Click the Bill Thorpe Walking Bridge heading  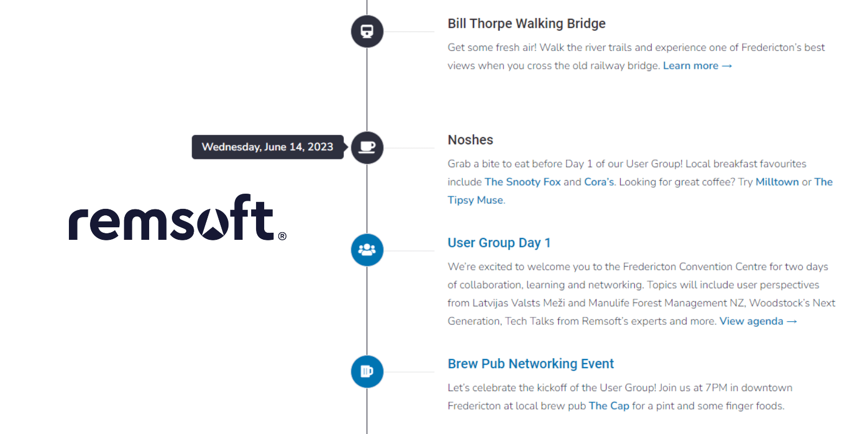tap(526, 23)
